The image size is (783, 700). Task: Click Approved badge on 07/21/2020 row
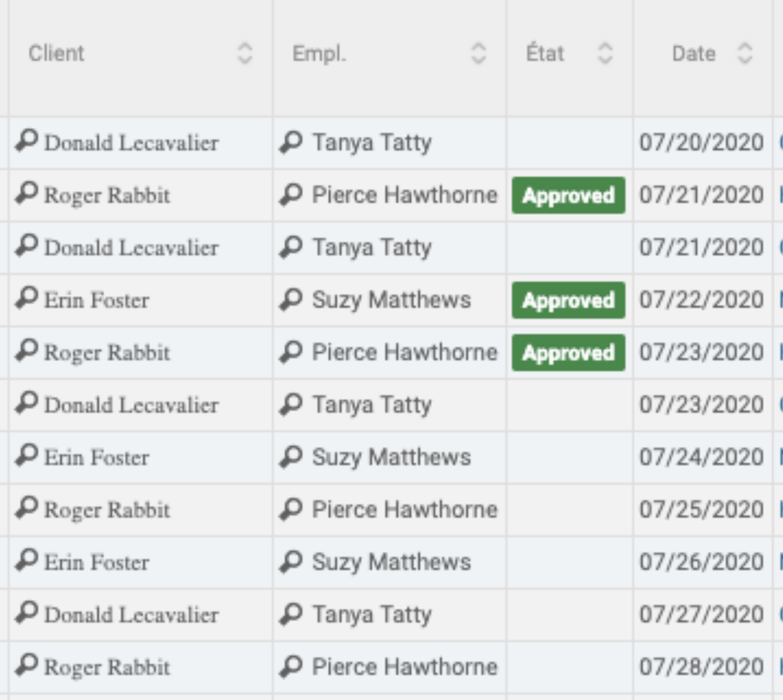click(x=568, y=195)
